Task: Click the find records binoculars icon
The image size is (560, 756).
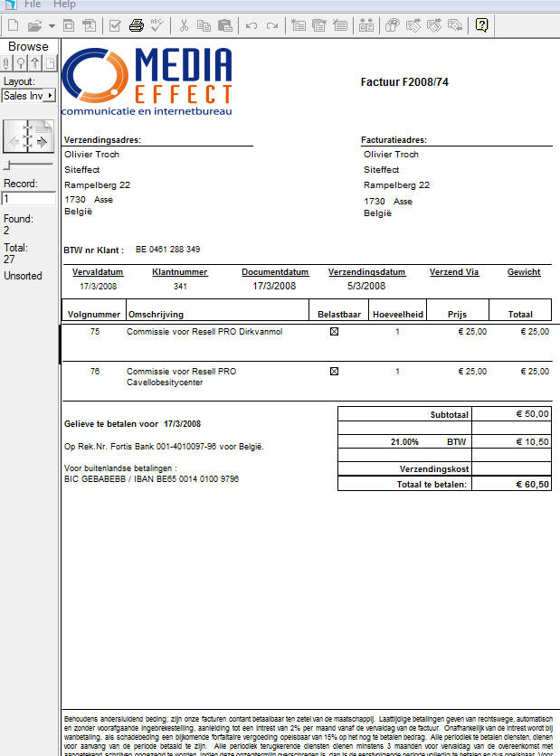Action: [393, 25]
